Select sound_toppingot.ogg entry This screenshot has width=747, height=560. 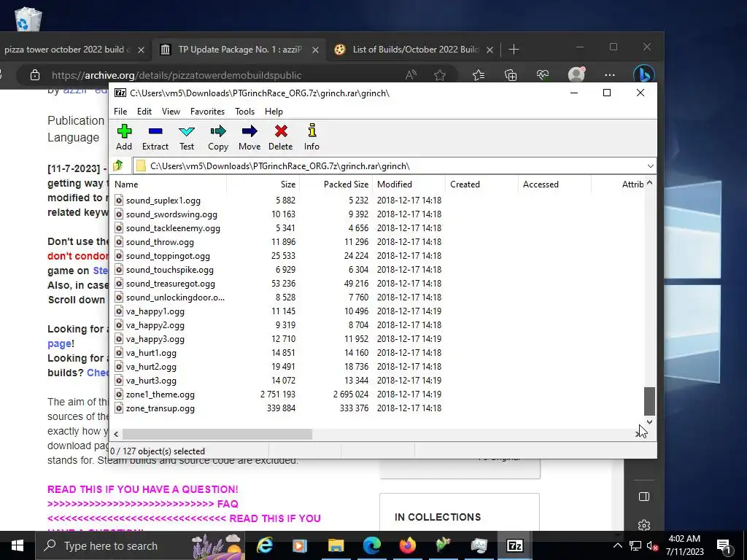click(168, 256)
